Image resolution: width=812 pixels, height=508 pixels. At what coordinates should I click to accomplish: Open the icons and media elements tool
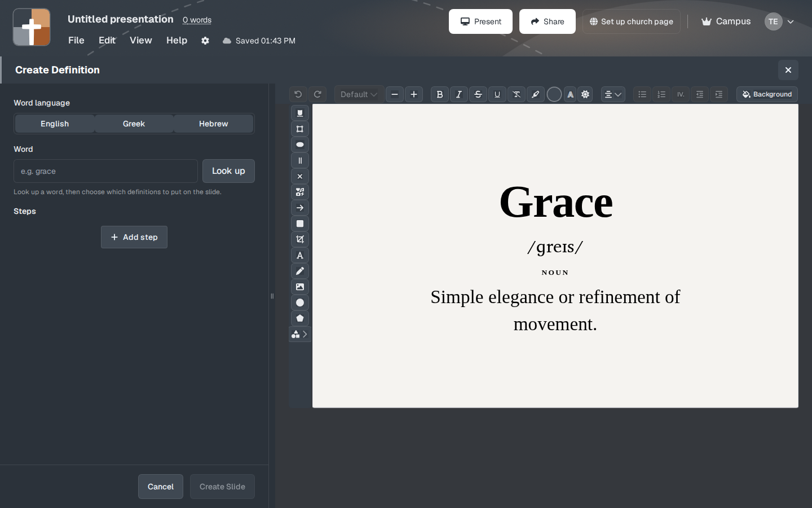click(x=300, y=192)
